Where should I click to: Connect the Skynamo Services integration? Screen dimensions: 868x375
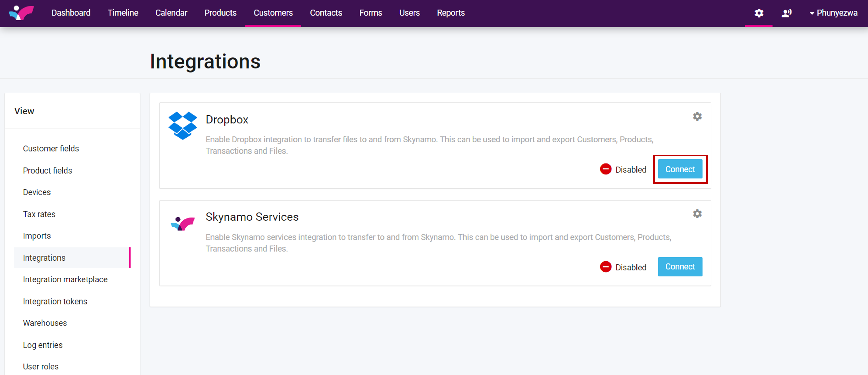pyautogui.click(x=680, y=267)
